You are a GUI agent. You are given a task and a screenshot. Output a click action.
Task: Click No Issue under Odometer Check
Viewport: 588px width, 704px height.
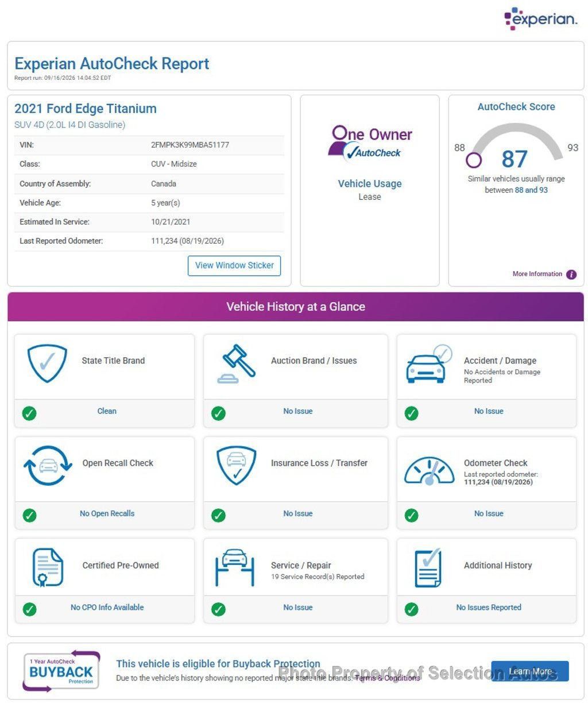pos(489,513)
